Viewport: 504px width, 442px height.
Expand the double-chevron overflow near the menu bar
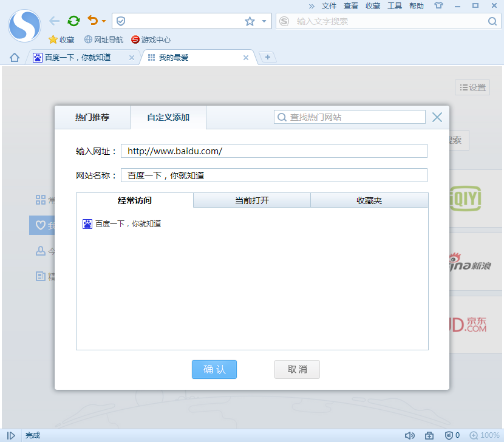tap(310, 6)
